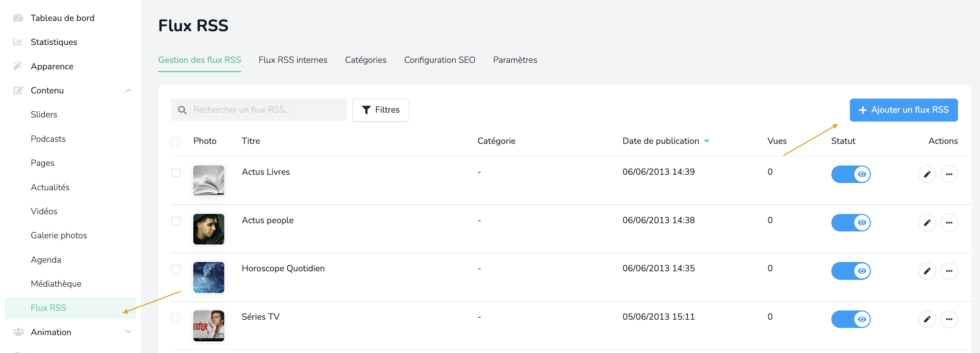980x353 pixels.
Task: Open more actions for Séries TV row
Action: [x=949, y=319]
